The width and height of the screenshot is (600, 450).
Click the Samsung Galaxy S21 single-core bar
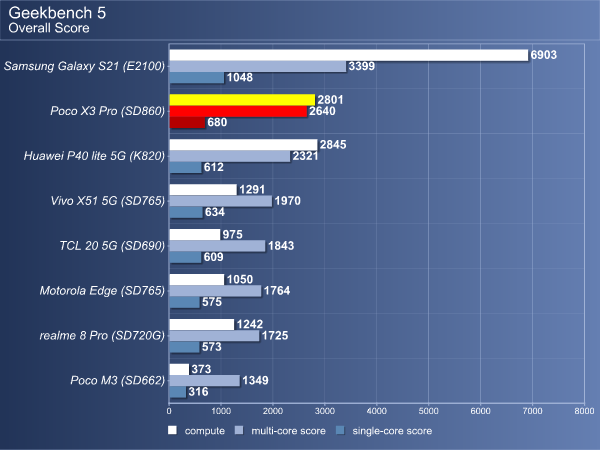(197, 78)
